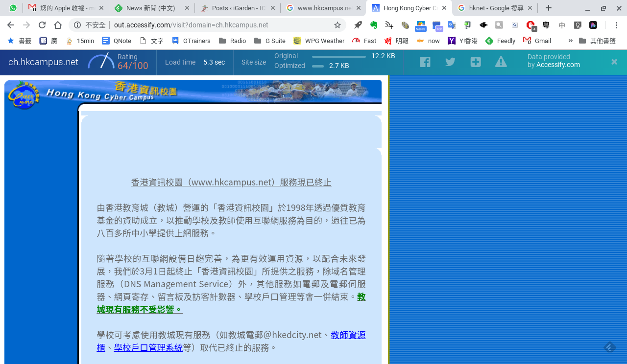Open the RSS subscribe extension
The height and width of the screenshot is (364, 627).
pos(389,25)
